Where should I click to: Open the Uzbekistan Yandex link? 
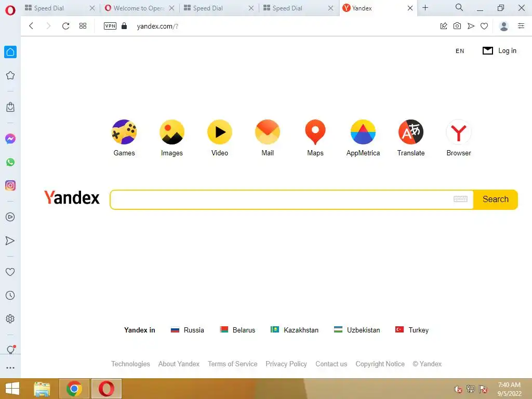coord(357,330)
